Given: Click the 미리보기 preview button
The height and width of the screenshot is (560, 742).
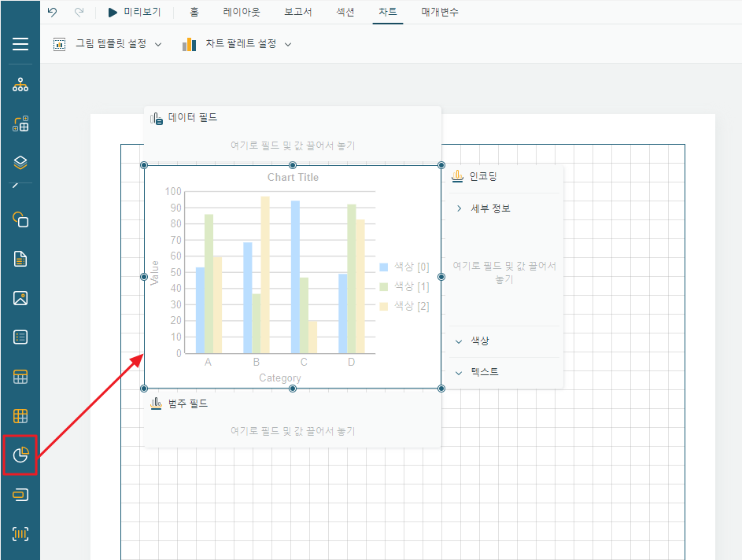Looking at the screenshot, I should pyautogui.click(x=135, y=12).
